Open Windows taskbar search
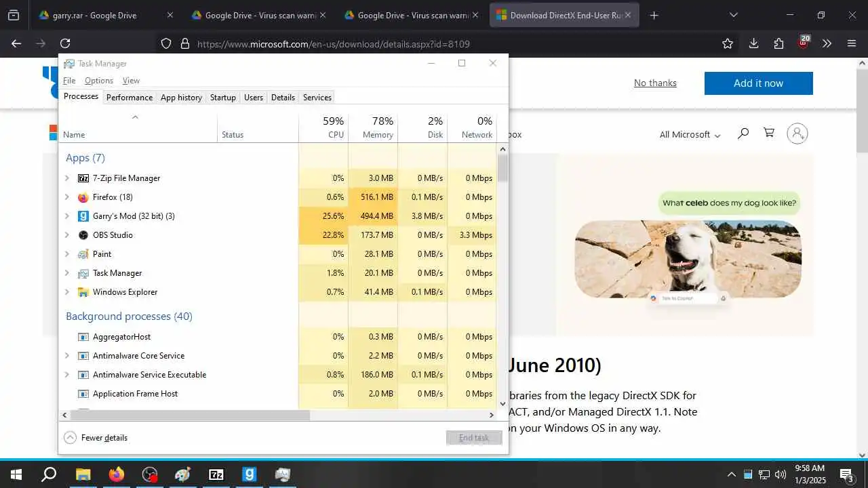The image size is (868, 488). click(x=49, y=474)
